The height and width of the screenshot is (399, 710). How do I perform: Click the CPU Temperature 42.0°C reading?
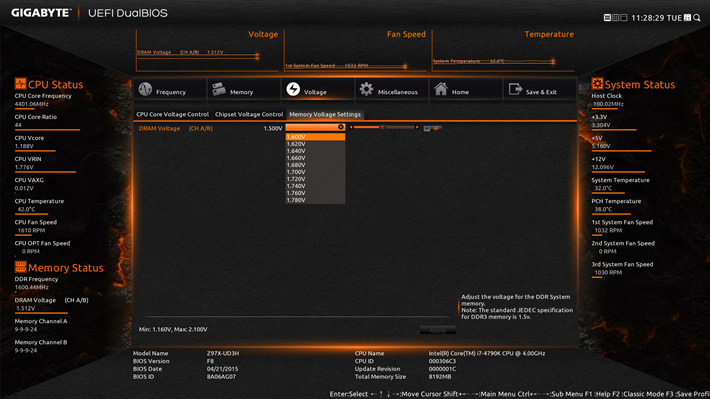click(x=26, y=209)
